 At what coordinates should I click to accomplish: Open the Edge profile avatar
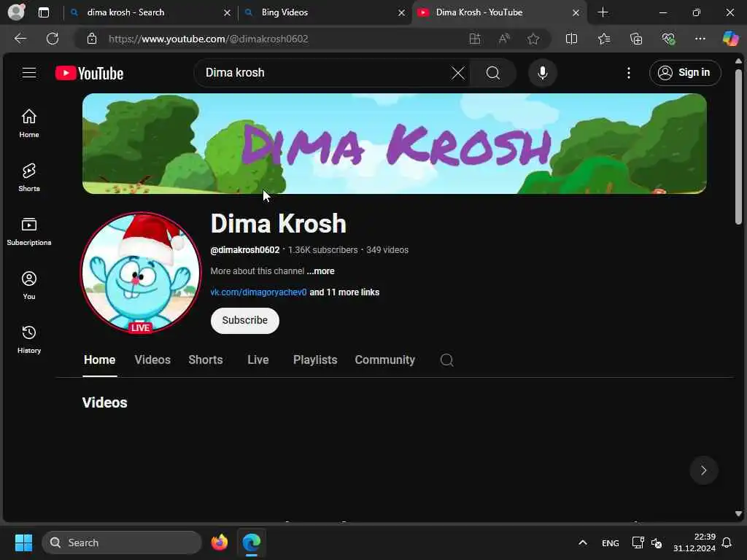pos(16,12)
